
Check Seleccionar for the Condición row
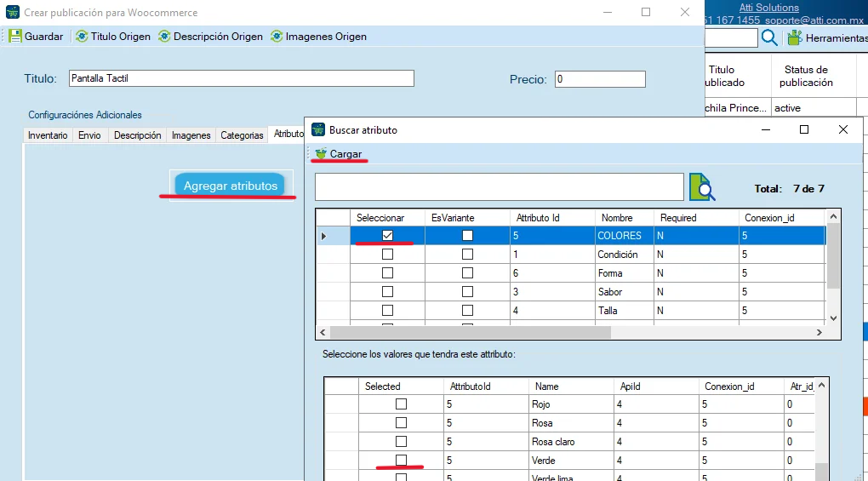[387, 254]
